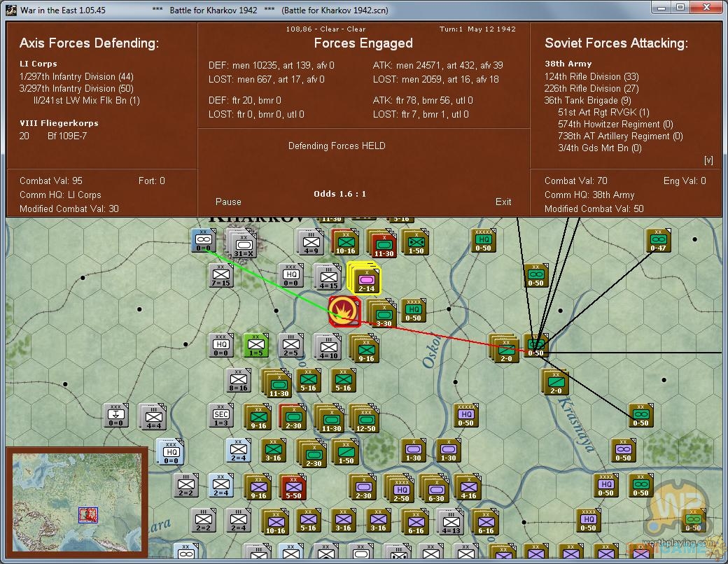
Task: Select the red 11-30 Soviet armor counter
Action: tap(384, 243)
